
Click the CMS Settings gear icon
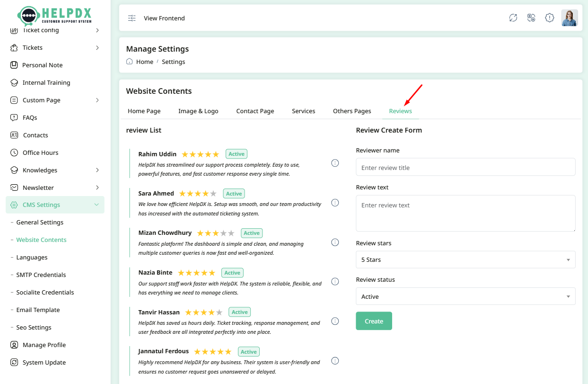tap(14, 205)
